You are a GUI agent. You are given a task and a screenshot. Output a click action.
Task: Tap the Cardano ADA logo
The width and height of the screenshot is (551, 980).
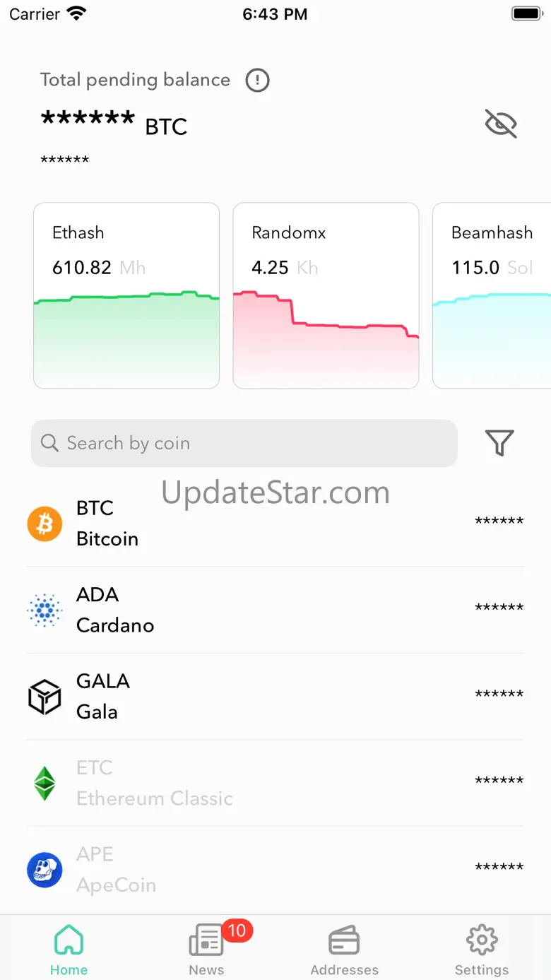pyautogui.click(x=45, y=610)
